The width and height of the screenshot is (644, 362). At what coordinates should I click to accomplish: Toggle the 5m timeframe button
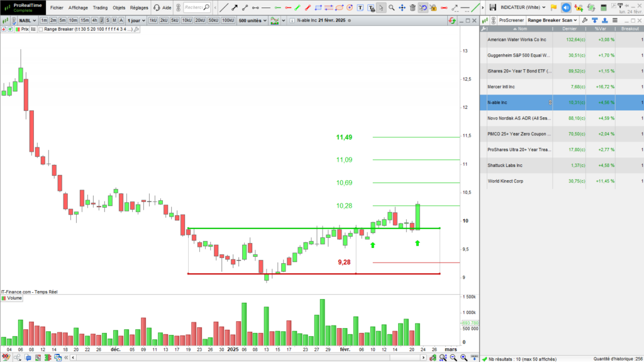click(x=62, y=20)
